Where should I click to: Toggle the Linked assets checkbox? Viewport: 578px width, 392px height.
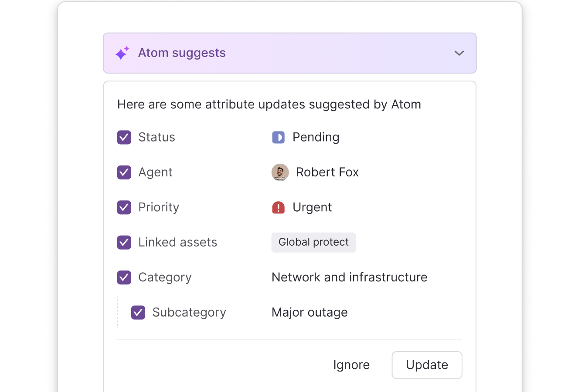124,242
